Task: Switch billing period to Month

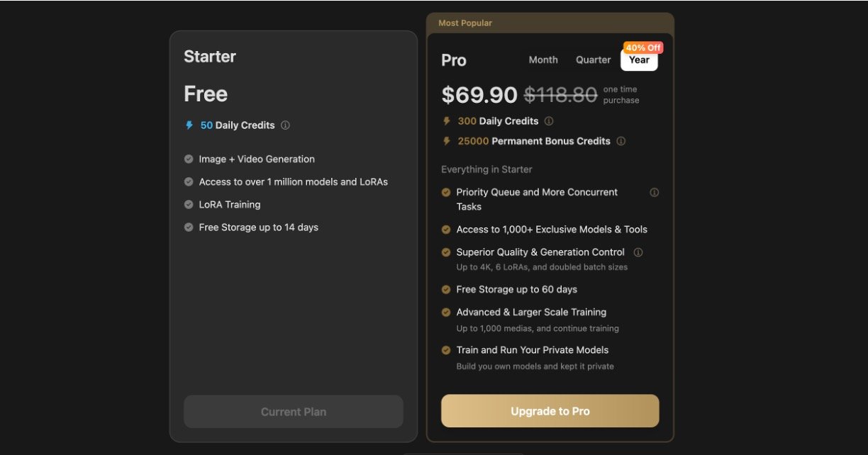Action: [543, 60]
